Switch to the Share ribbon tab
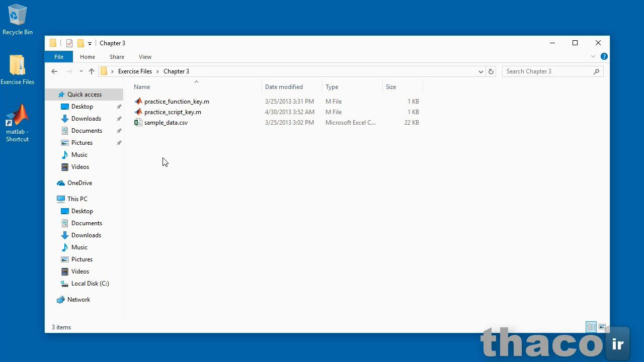 click(117, 57)
